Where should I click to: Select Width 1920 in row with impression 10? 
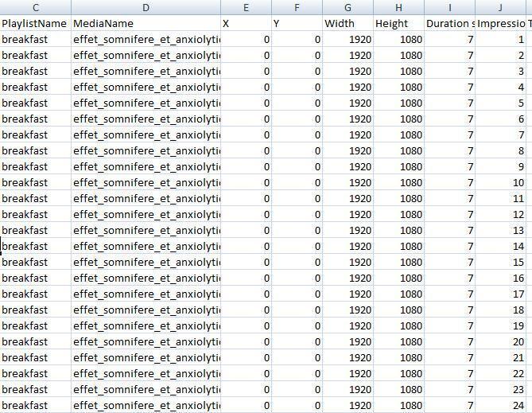348,182
